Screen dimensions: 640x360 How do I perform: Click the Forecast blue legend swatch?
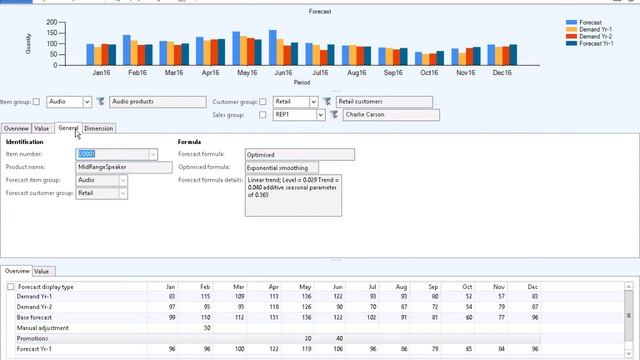571,22
